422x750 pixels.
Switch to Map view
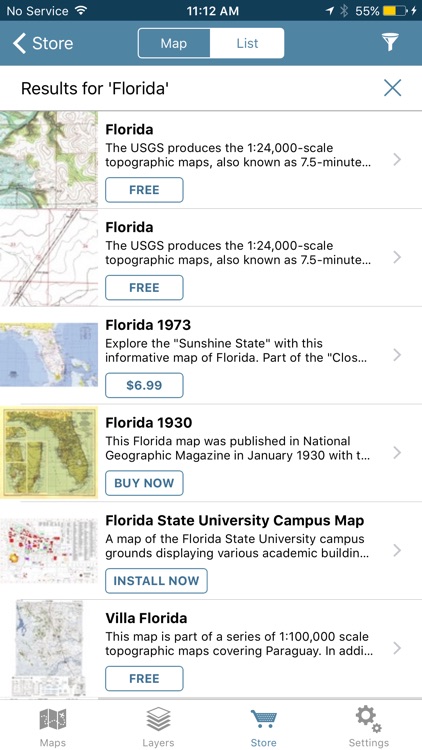point(174,44)
